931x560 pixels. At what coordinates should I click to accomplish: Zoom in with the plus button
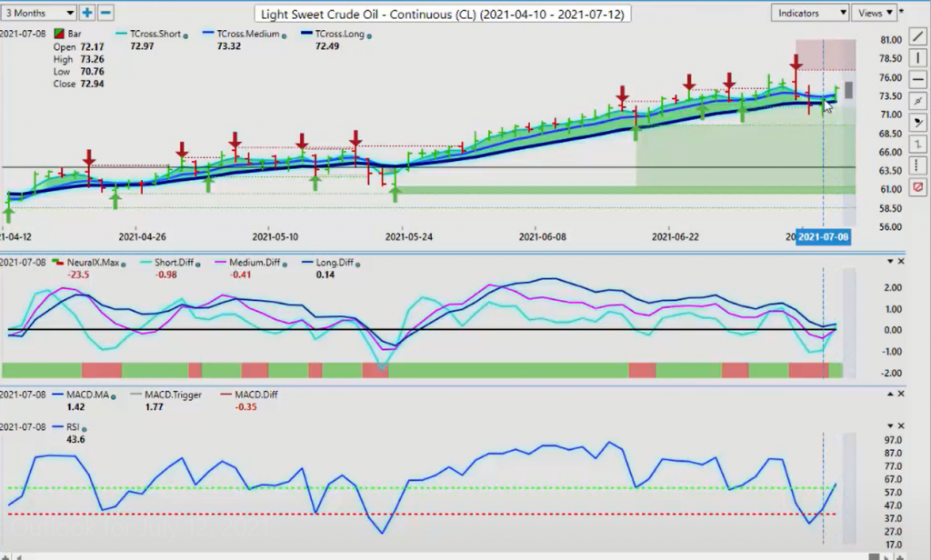click(x=86, y=13)
